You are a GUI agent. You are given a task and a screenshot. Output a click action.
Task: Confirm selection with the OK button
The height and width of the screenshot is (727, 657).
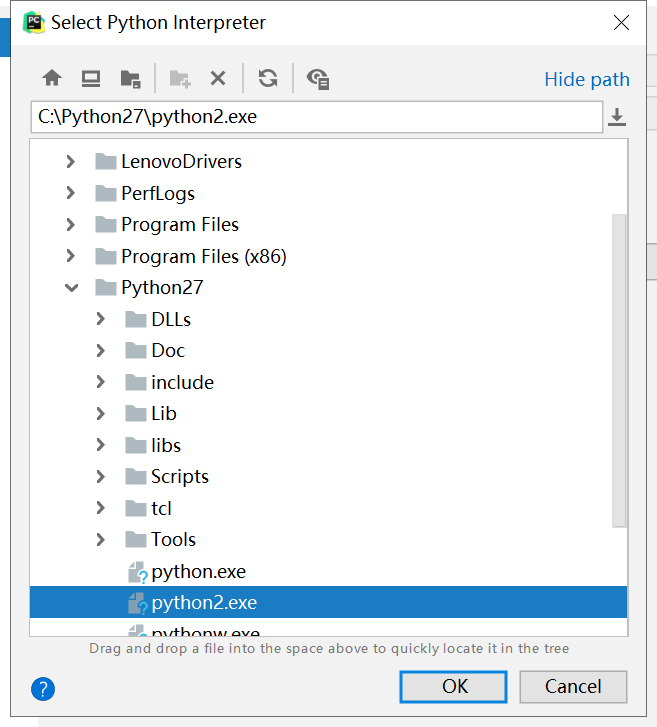(453, 687)
